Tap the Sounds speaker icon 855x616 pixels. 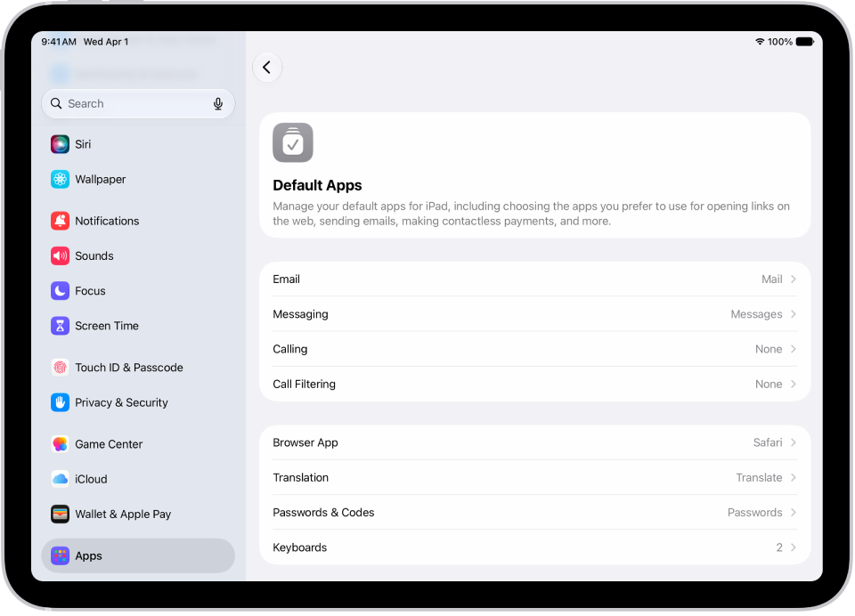pyautogui.click(x=60, y=255)
